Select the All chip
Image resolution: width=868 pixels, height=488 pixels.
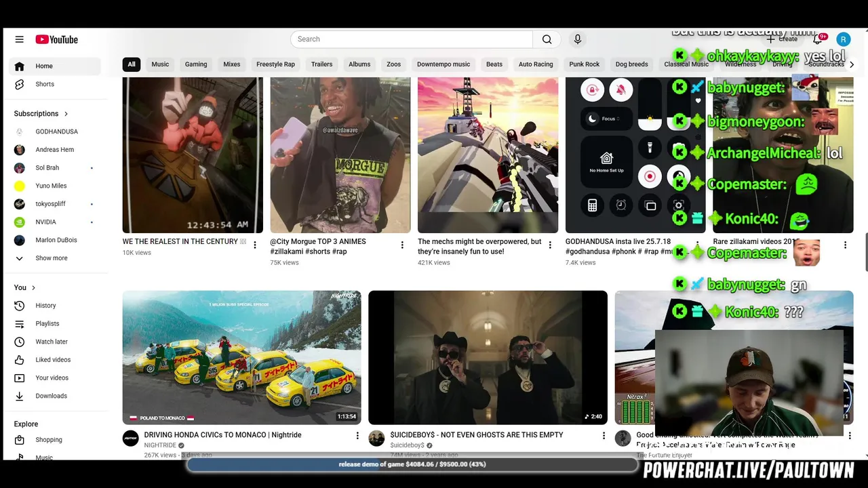tap(132, 64)
